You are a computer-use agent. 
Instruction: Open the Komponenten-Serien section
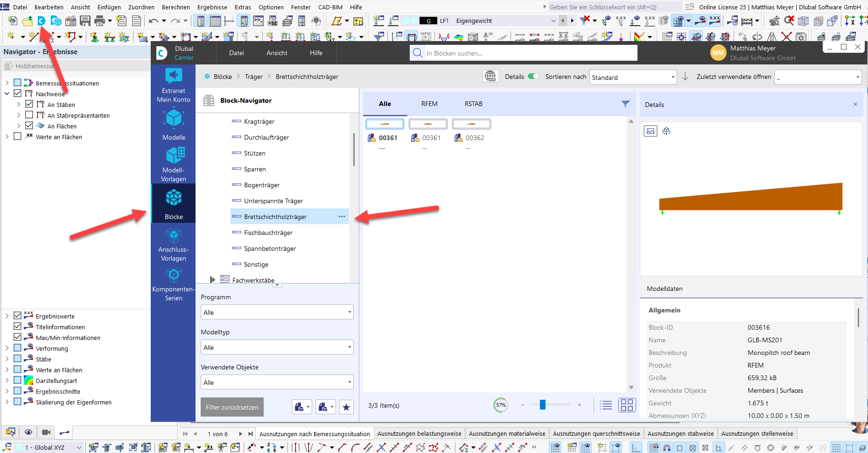pos(174,284)
